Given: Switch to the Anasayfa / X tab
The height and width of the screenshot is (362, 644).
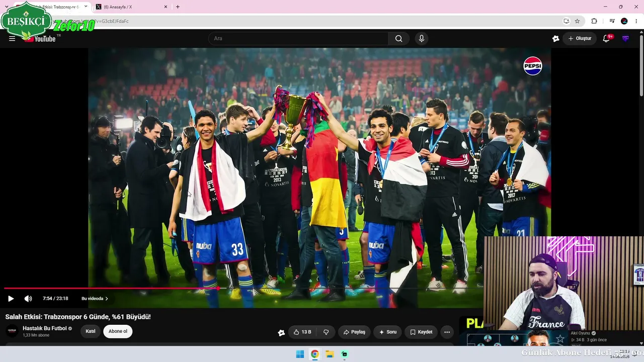Looking at the screenshot, I should (x=132, y=7).
